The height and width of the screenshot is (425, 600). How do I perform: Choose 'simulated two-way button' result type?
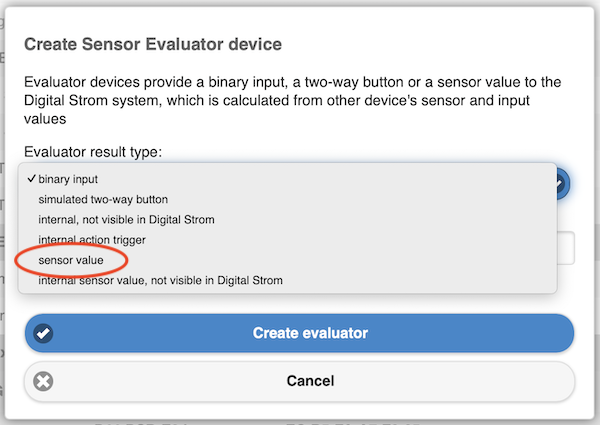(103, 200)
